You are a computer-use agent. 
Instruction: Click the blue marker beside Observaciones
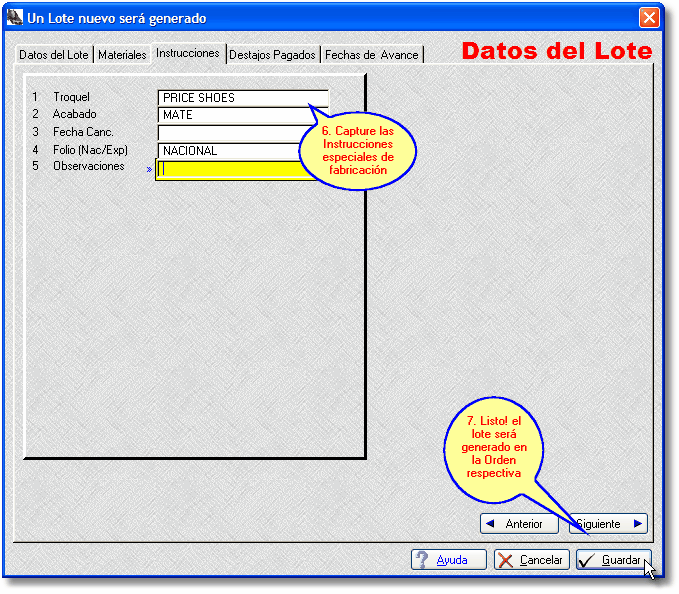tap(150, 169)
